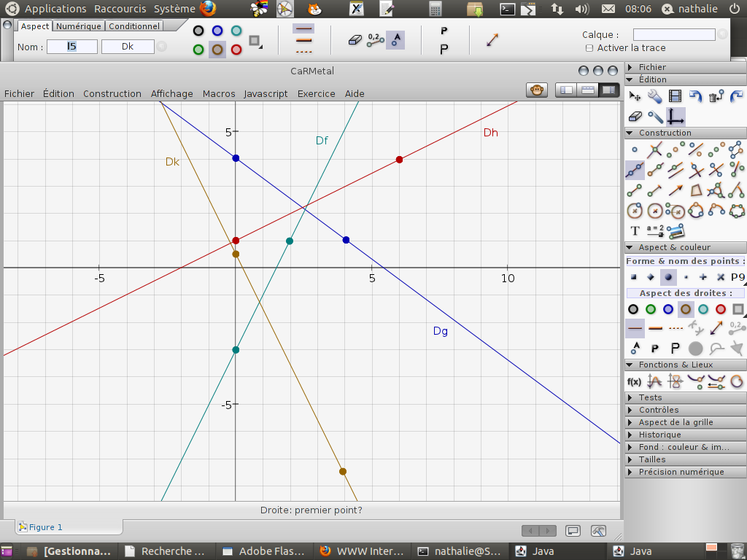This screenshot has width=747, height=560.
Task: Collapse the Construction panel section
Action: click(x=686, y=133)
